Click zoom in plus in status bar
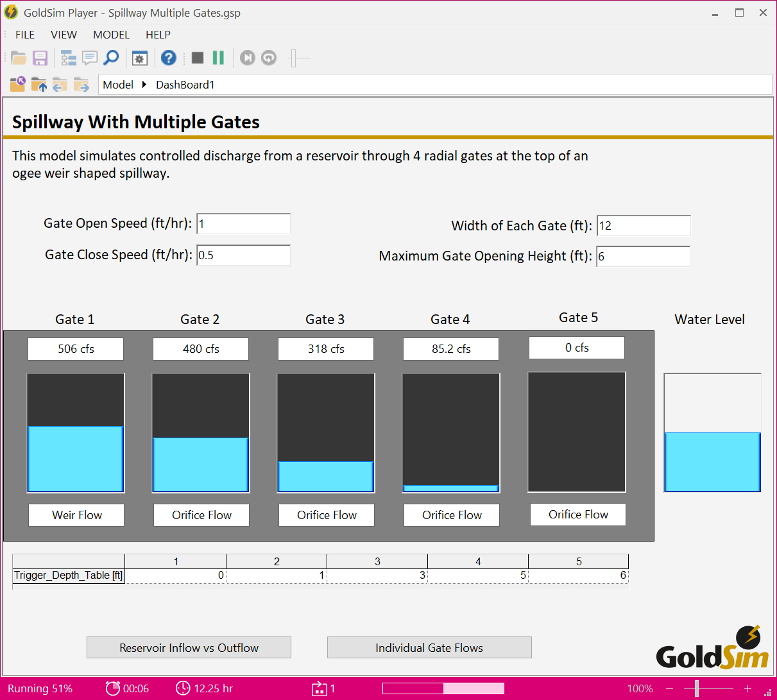This screenshot has width=777, height=700. (747, 688)
